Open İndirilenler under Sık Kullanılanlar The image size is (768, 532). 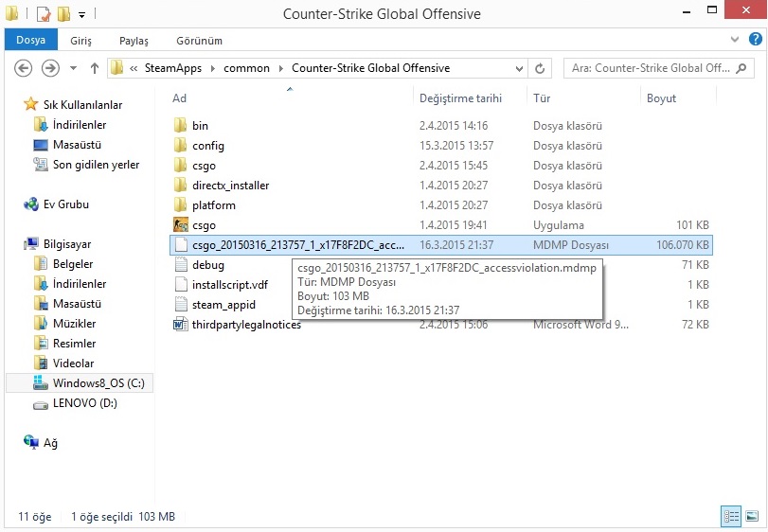[x=80, y=125]
